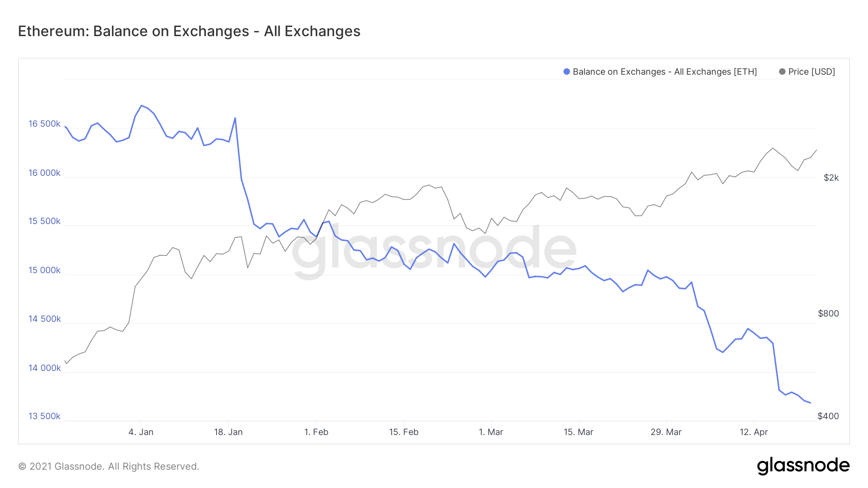Click the 16 500k left axis label
The width and height of the screenshot is (868, 488).
pos(44,124)
